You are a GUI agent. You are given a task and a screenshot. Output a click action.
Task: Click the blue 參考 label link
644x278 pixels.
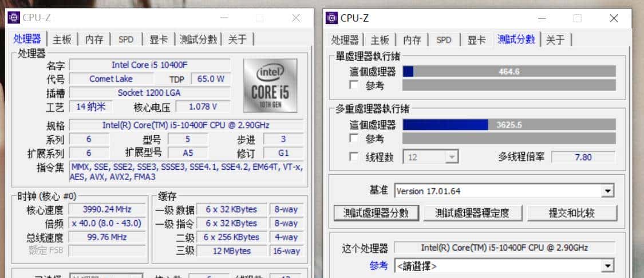point(378,265)
